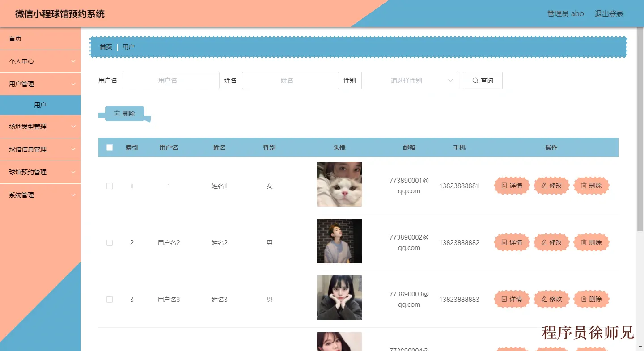Click the 索引 column header
The width and height of the screenshot is (644, 351).
tap(132, 148)
